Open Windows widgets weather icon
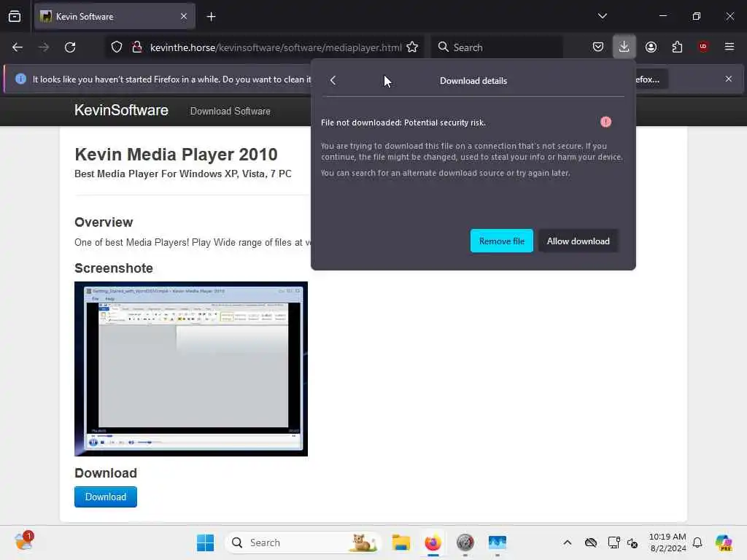Viewport: 747px width, 560px height. click(23, 542)
